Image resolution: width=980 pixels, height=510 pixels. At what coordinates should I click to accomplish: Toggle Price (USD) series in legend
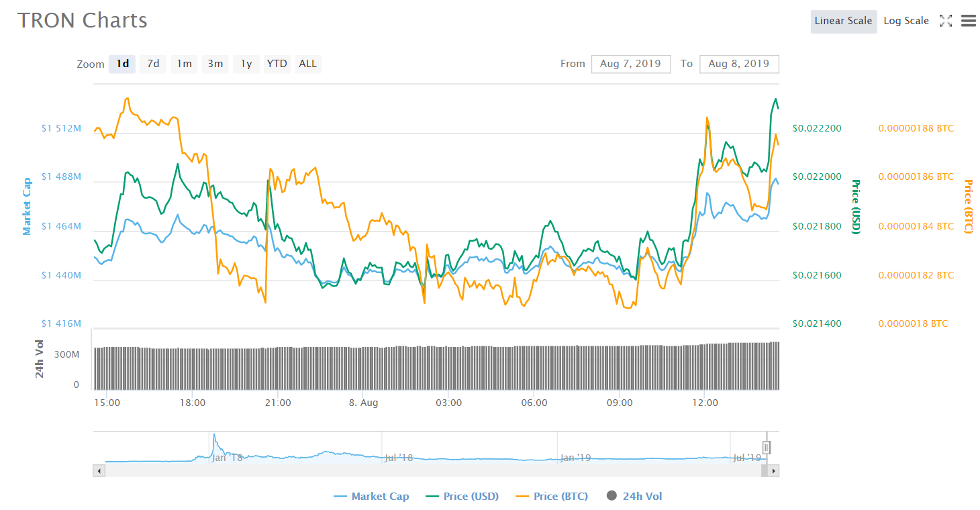pyautogui.click(x=462, y=497)
